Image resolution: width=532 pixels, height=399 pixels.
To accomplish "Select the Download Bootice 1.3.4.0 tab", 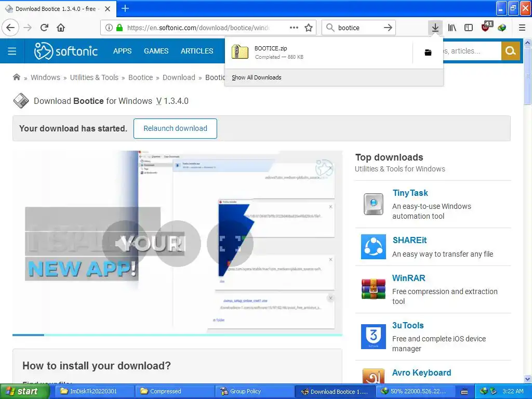I will tap(58, 9).
